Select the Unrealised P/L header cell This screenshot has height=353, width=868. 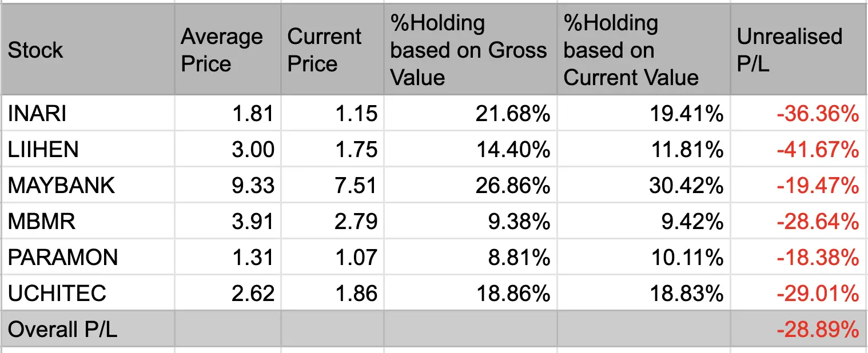click(x=799, y=50)
